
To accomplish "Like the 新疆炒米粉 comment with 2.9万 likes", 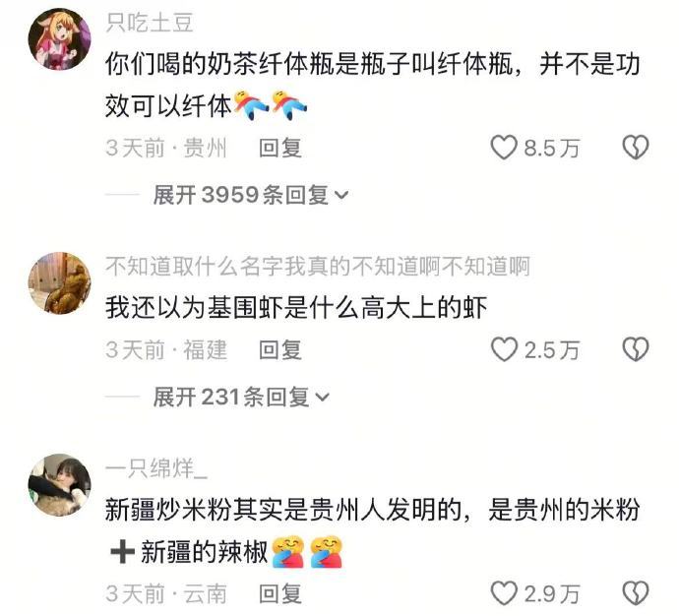I will pos(504,593).
